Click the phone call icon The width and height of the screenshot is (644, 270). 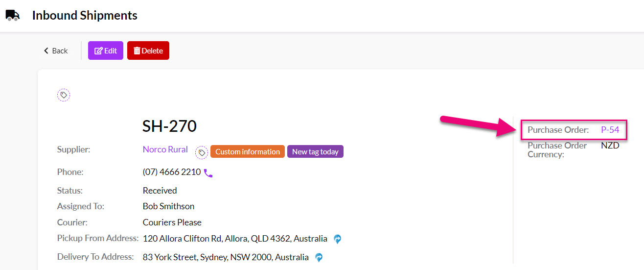(208, 173)
